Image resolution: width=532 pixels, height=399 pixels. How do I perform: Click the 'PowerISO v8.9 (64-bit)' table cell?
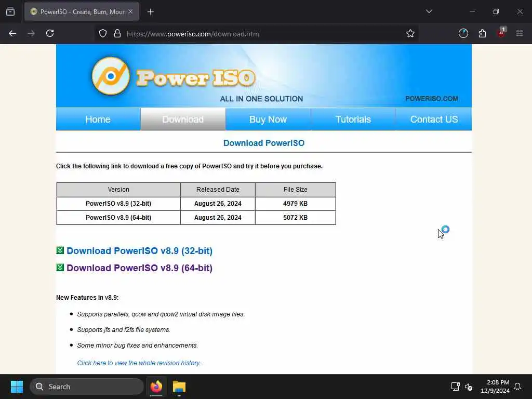[118, 218]
